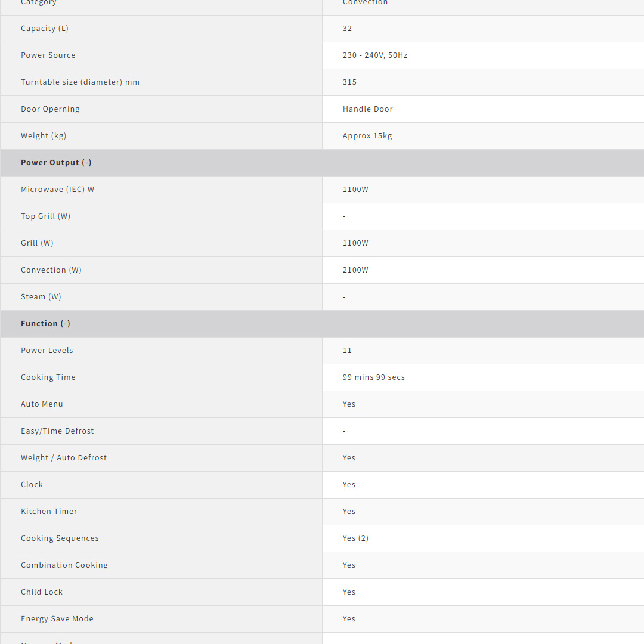Select the Power Levels value 11

[x=347, y=351]
